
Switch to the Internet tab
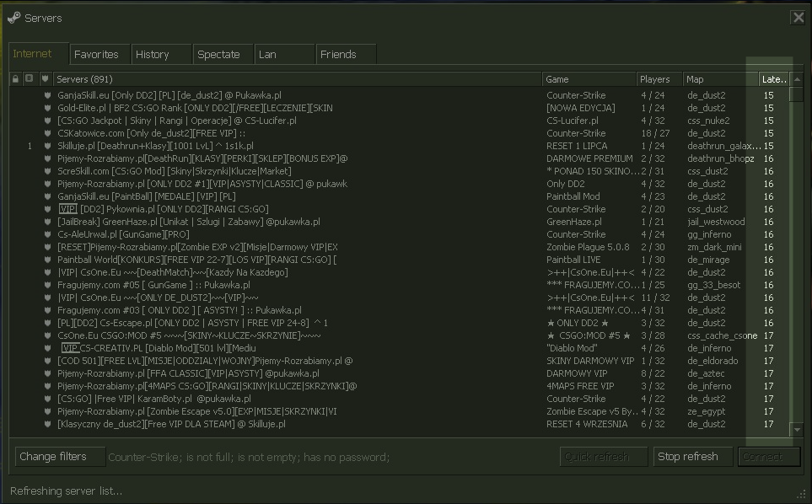tap(39, 54)
